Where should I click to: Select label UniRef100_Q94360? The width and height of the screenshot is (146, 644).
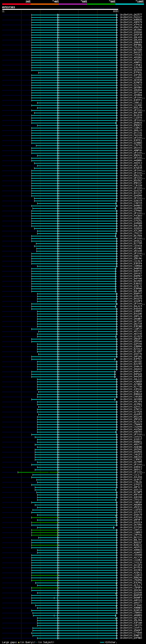[131, 590]
